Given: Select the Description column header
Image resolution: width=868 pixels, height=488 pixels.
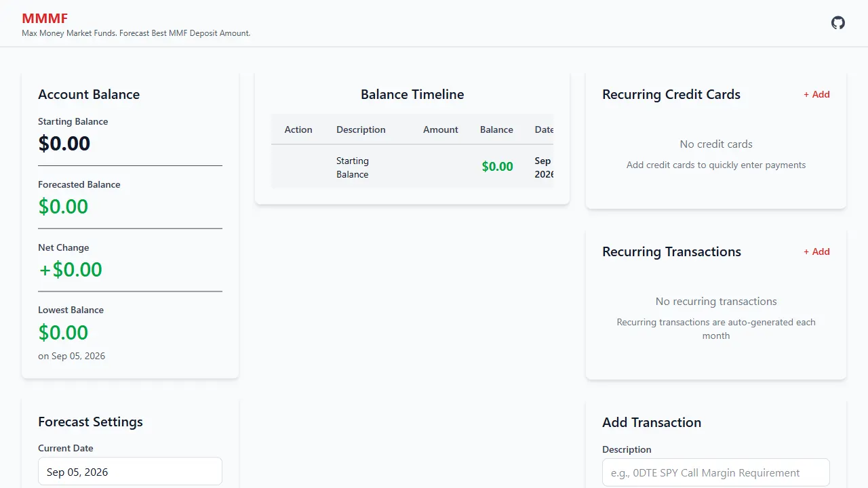Looking at the screenshot, I should point(361,129).
